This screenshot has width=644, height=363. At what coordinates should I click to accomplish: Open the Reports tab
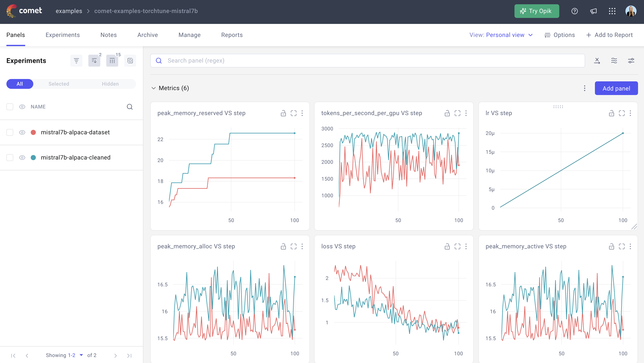pos(232,35)
